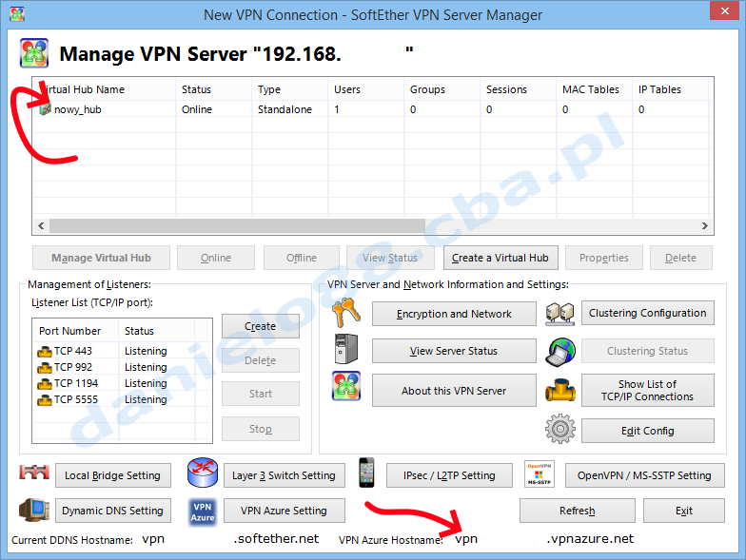Click the VPN Azure logo icon
The image size is (746, 560).
(203, 512)
